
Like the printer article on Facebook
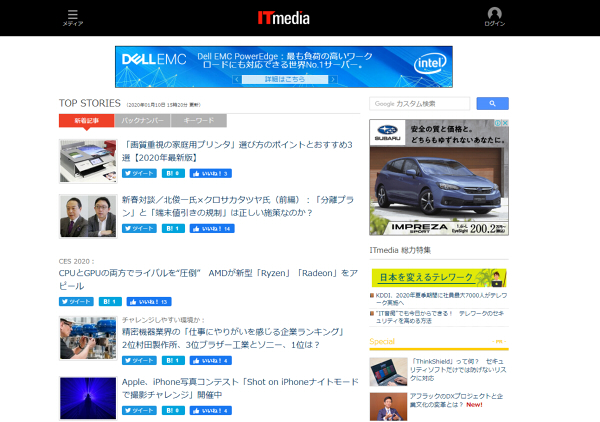tap(210, 173)
